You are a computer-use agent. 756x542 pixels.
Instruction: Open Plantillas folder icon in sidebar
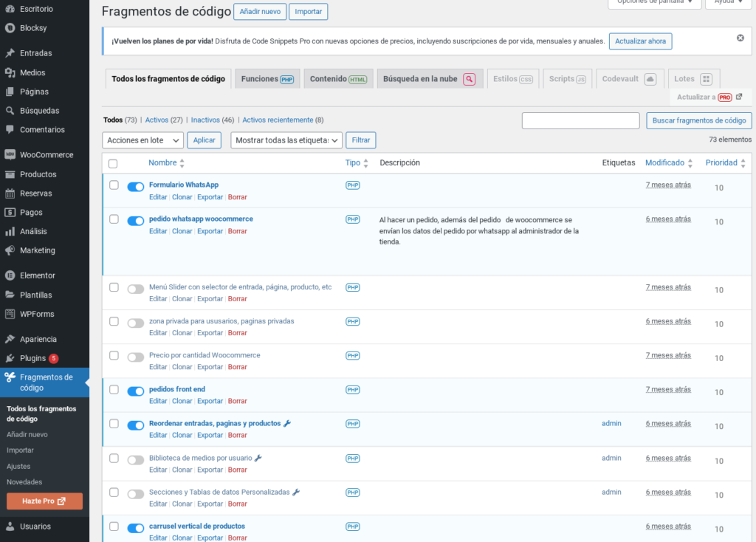click(x=10, y=295)
